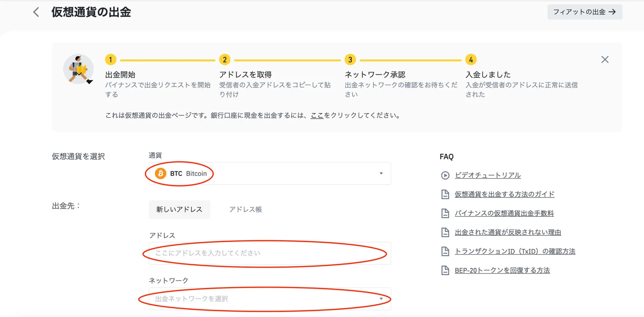Viewport: 644px width, 317px height.
Task: Click the orange Bitcoin coin icon
Action: 161,173
